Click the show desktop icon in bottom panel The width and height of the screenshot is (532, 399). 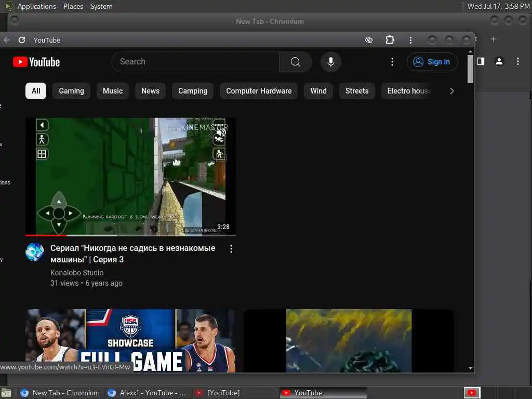[6, 393]
